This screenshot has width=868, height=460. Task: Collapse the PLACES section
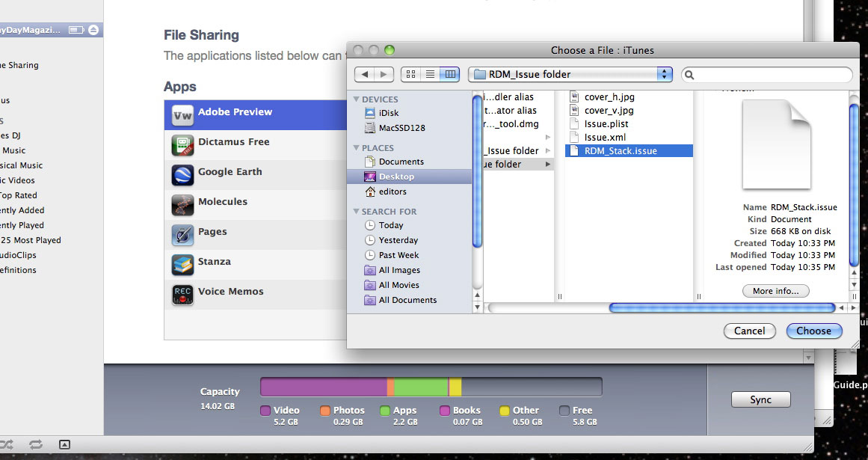(357, 148)
